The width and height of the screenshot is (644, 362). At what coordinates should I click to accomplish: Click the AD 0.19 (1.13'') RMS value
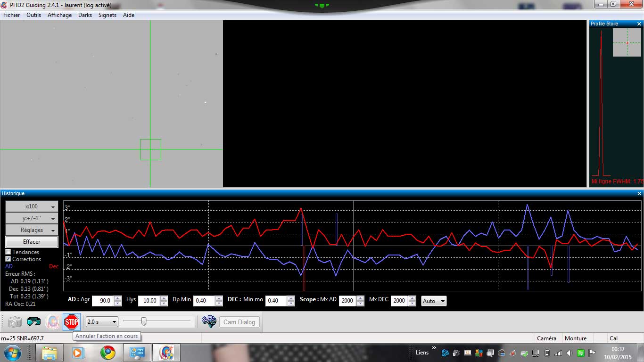[x=29, y=281]
